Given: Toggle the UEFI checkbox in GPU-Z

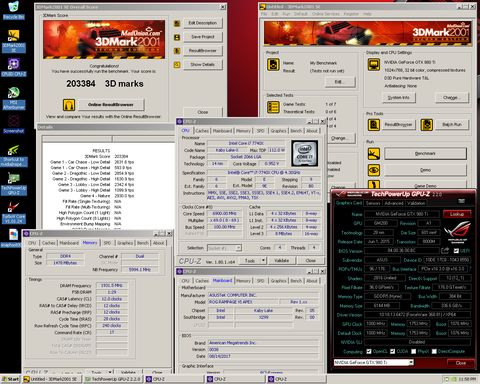Looking at the screenshot, I should [x=456, y=251].
